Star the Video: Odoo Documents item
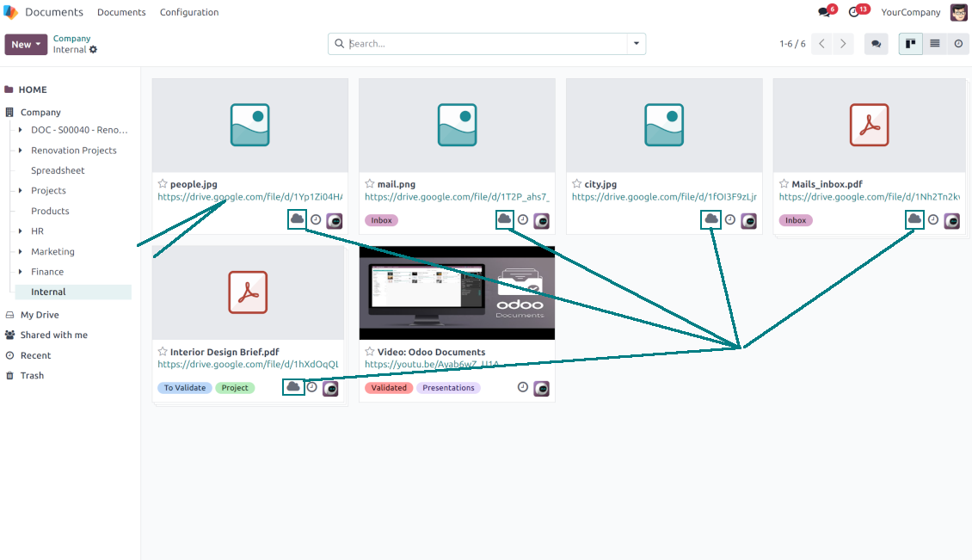 (370, 351)
